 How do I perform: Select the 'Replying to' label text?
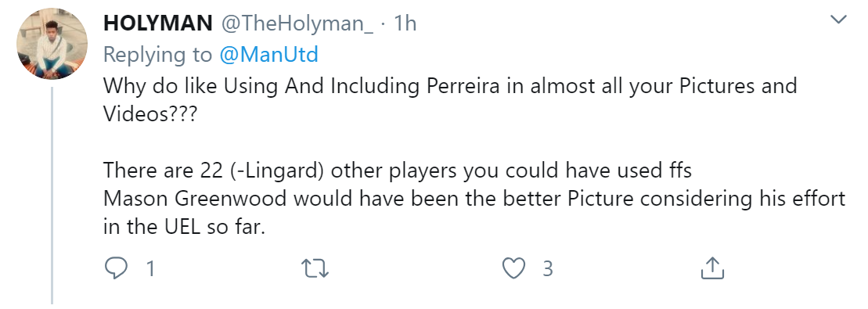pos(158,55)
